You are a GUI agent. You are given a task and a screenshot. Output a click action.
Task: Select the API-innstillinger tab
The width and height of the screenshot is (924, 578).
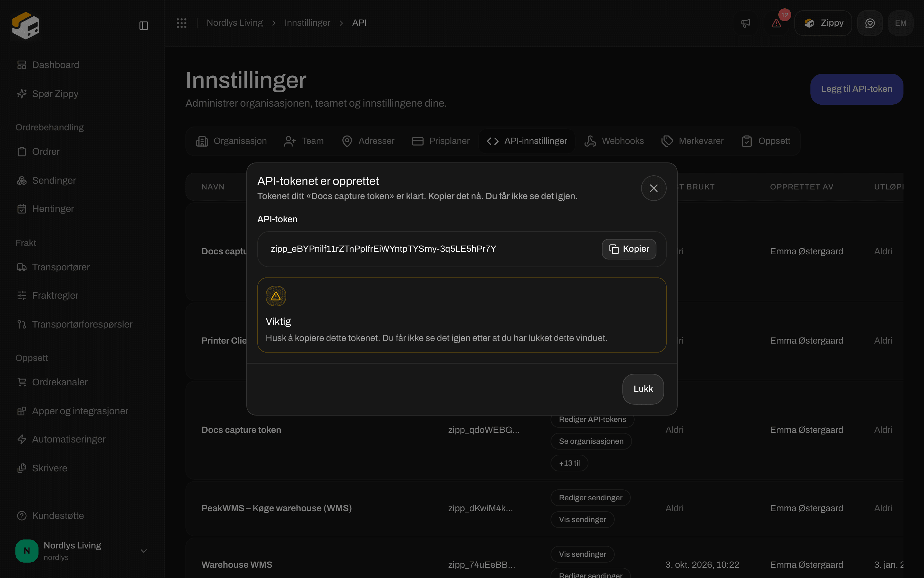[527, 141]
